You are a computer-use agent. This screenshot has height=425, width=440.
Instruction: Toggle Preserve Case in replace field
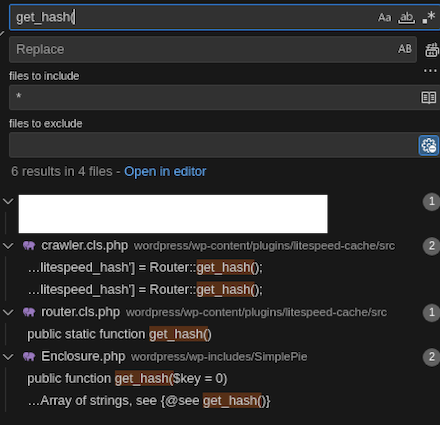(x=405, y=49)
